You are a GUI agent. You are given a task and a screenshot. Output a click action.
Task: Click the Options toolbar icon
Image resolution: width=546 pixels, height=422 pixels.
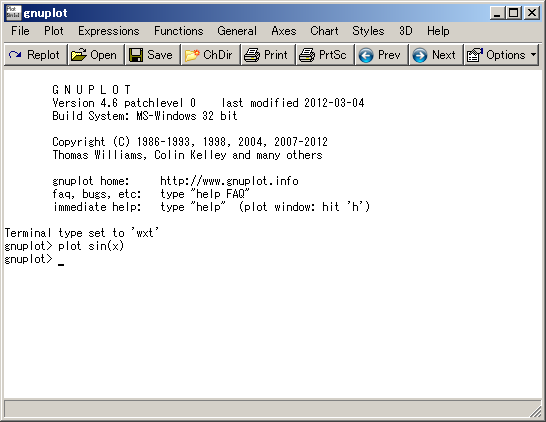(475, 55)
